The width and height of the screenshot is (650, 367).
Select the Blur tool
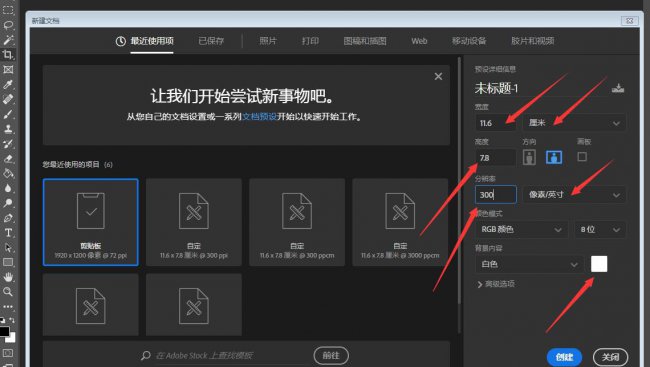pyautogui.click(x=8, y=188)
